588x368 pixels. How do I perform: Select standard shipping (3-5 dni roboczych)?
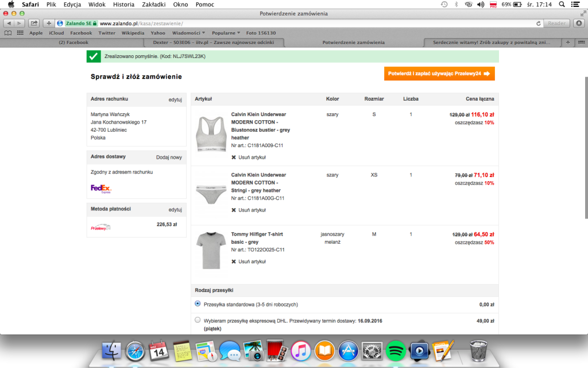(x=198, y=304)
